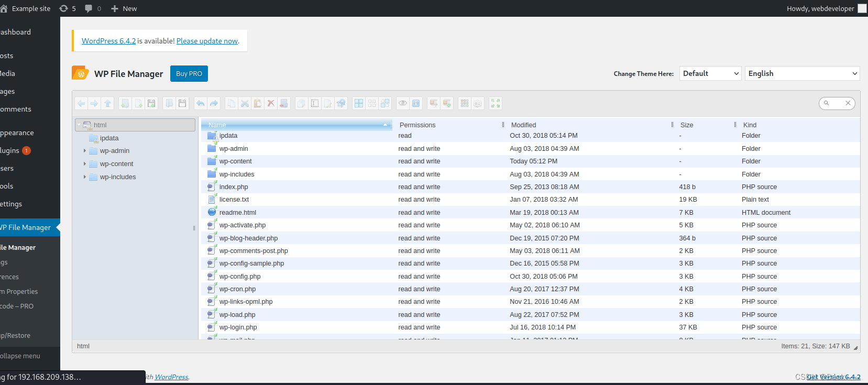Select the ipdata folder in the tree
868x385 pixels.
click(x=109, y=138)
